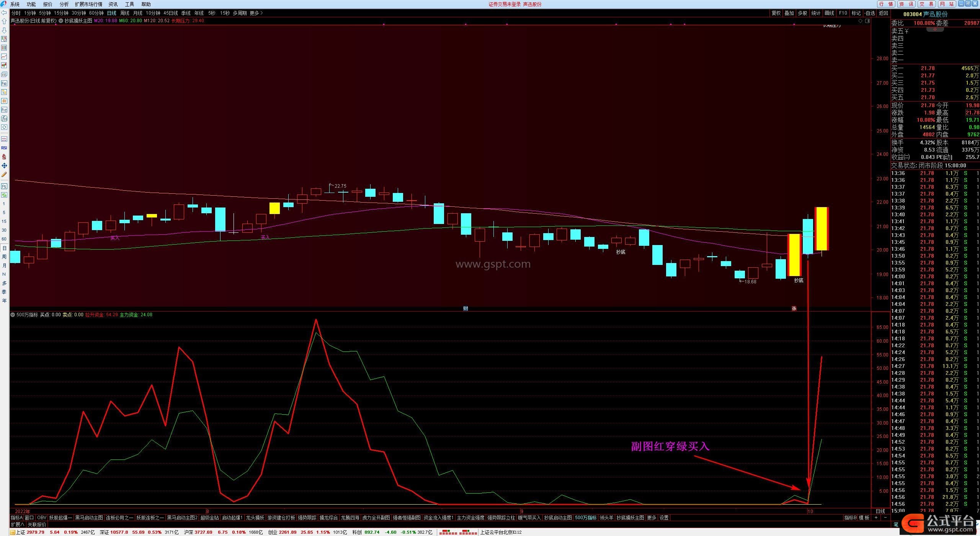Click the green refresh icon in sidebar
Screen dimensions: 980x536
coord(4,195)
